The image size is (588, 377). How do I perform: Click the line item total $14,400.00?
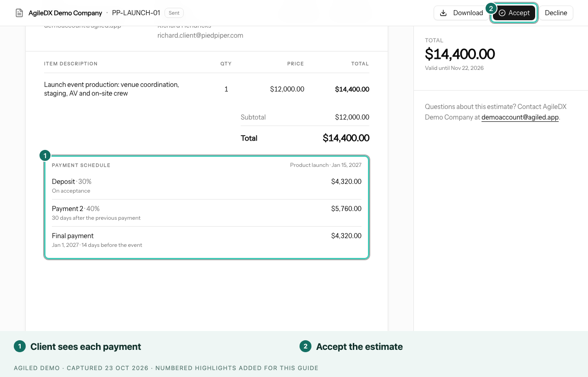click(352, 89)
